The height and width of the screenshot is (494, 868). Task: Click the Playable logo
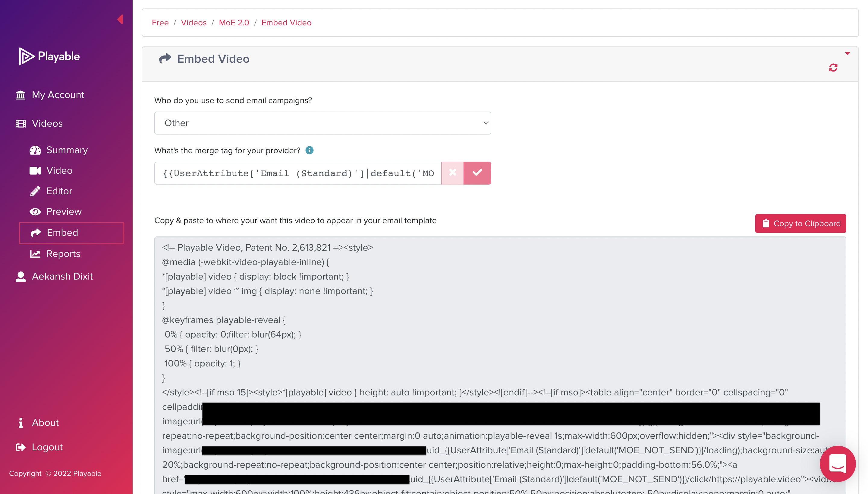pos(49,56)
